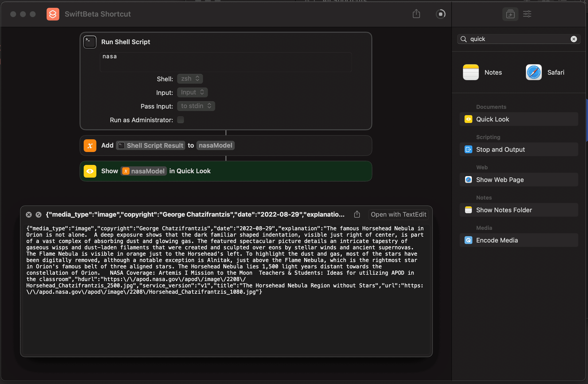Screen dimensions: 588x384
Task: Click the Web category heading
Action: click(482, 168)
